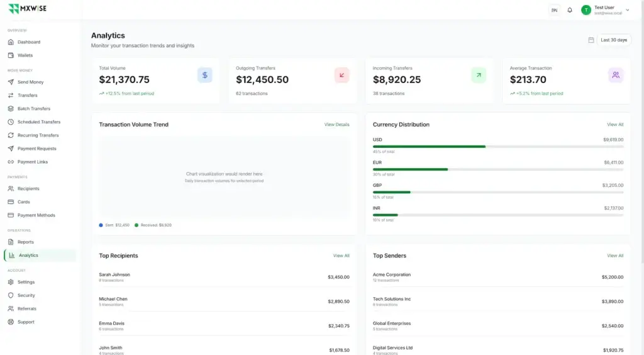Image resolution: width=644 pixels, height=355 pixels.
Task: Select the Michael Chen recipient row
Action: [x=225, y=301]
